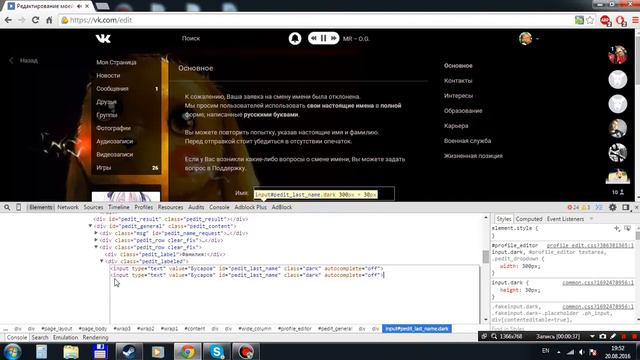
Task: Click the green translate icon in address bar
Action: pos(579,20)
